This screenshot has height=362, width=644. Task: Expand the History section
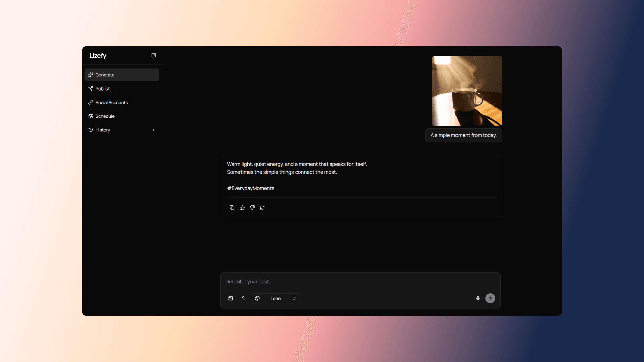click(x=153, y=130)
